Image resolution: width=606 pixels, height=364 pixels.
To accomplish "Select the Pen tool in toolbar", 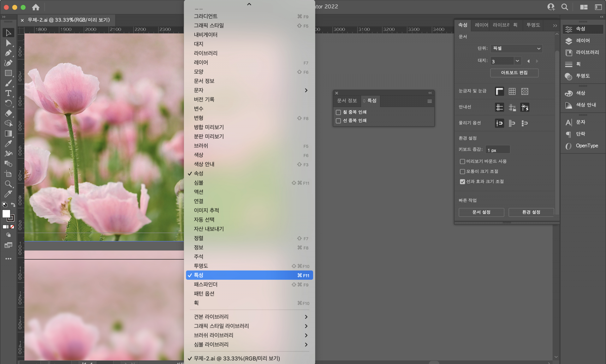I will [9, 53].
